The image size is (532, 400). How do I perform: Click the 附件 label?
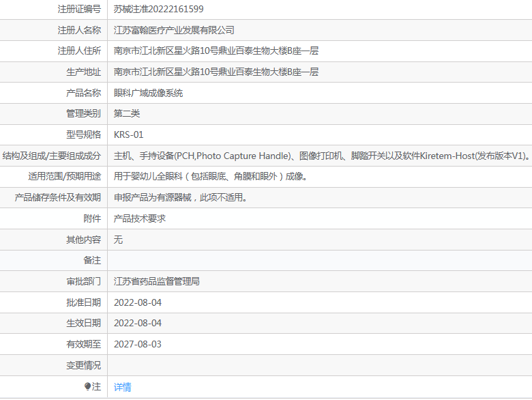point(92,218)
